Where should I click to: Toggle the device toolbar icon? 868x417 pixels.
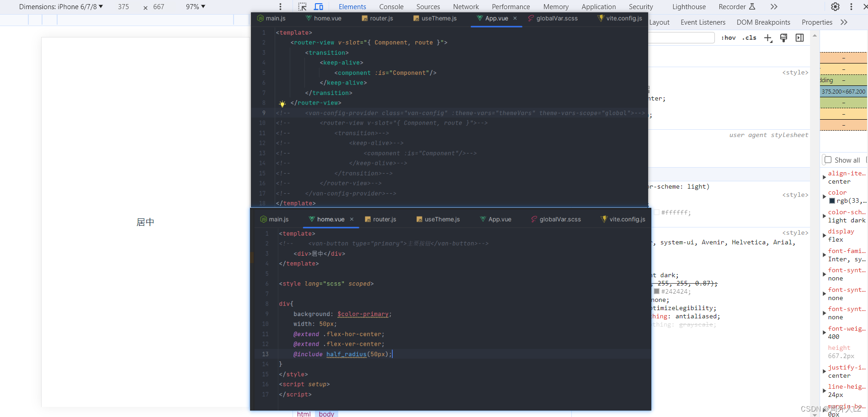click(x=319, y=7)
